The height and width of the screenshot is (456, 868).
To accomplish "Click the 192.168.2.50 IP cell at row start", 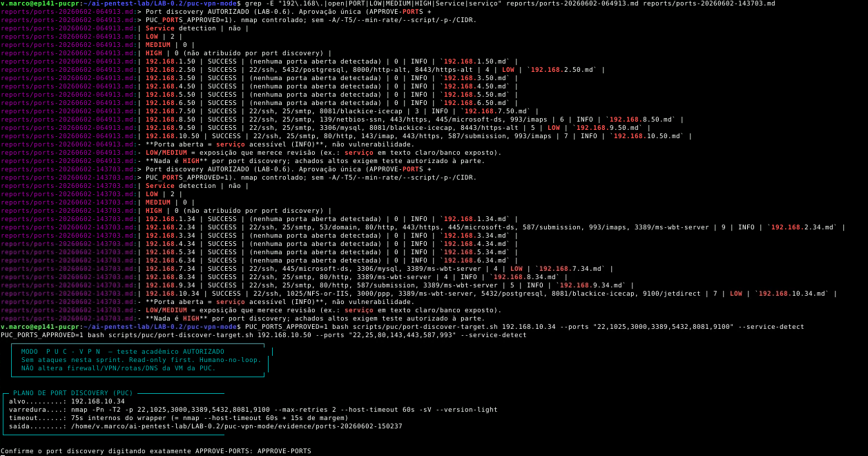I will pos(171,70).
